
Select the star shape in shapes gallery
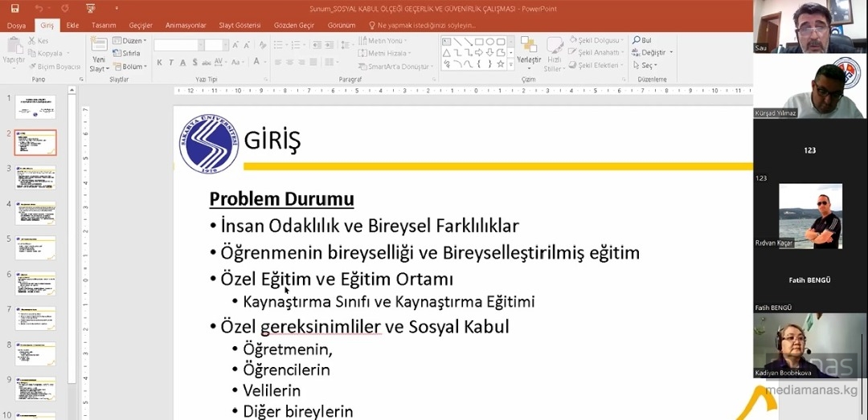coord(501,63)
